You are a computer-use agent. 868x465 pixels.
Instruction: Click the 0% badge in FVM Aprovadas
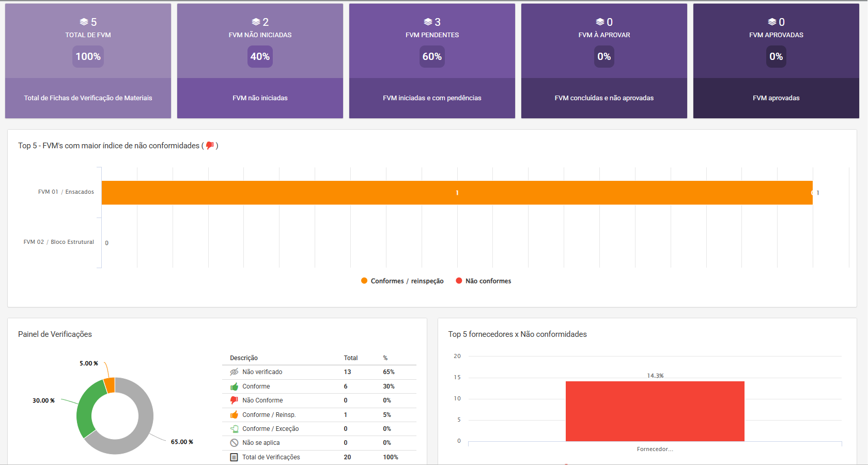(776, 56)
